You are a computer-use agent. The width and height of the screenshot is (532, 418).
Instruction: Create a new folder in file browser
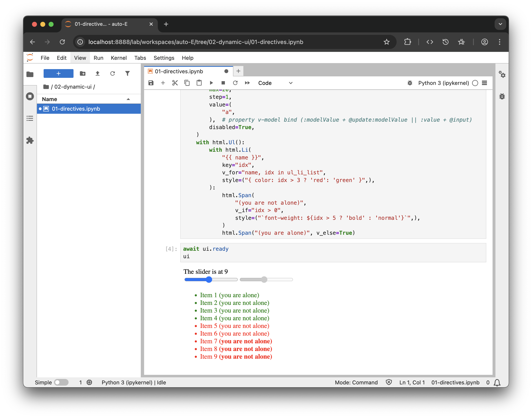[82, 73]
